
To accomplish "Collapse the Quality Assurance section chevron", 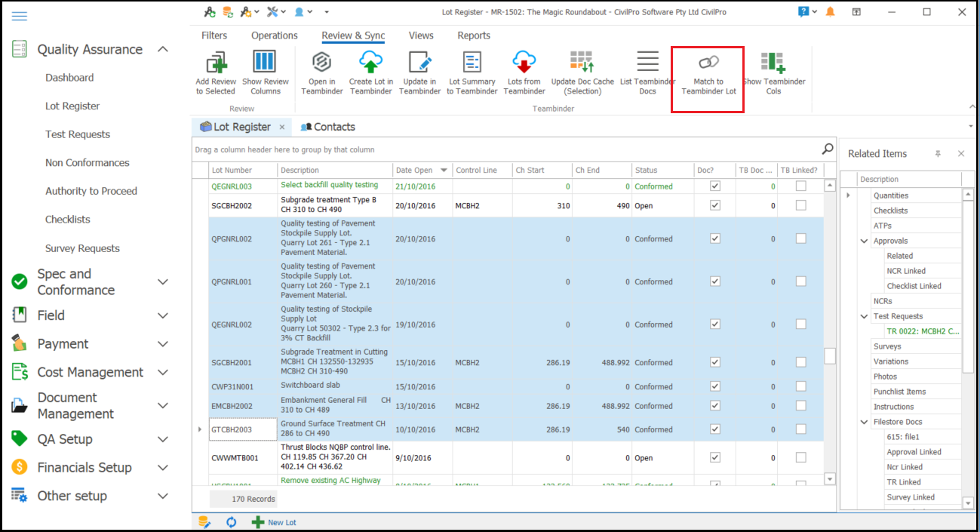I will 162,49.
